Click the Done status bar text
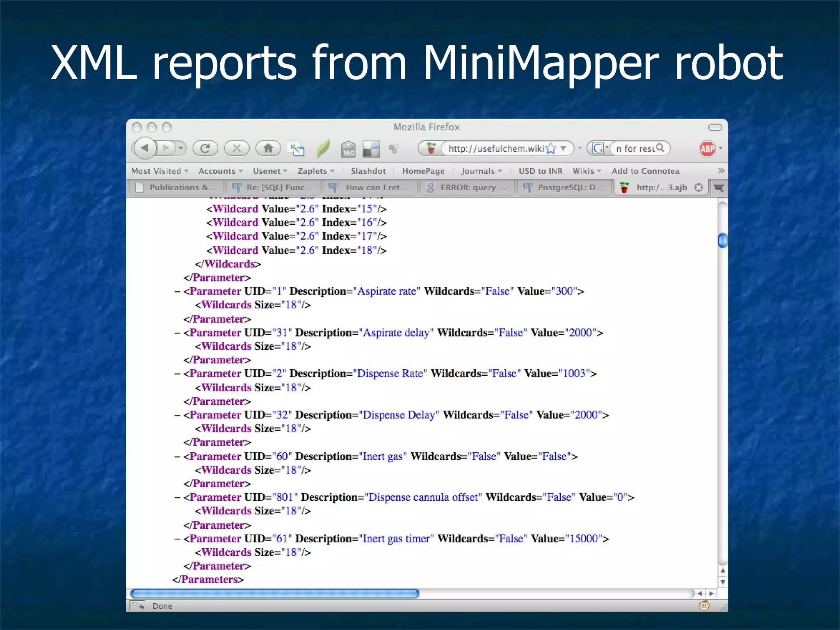 [x=162, y=606]
